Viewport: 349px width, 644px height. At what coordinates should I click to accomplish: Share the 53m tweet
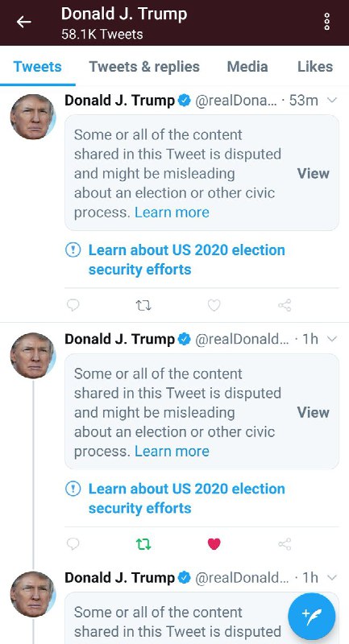285,305
